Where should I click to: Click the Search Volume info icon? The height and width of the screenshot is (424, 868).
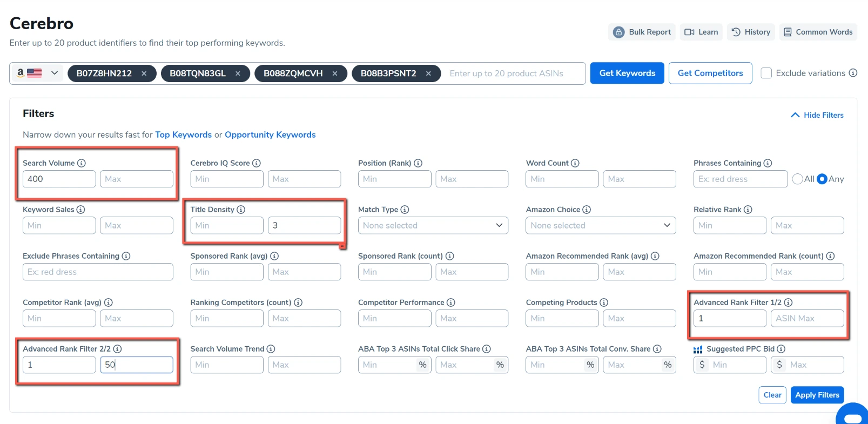pyautogui.click(x=82, y=163)
